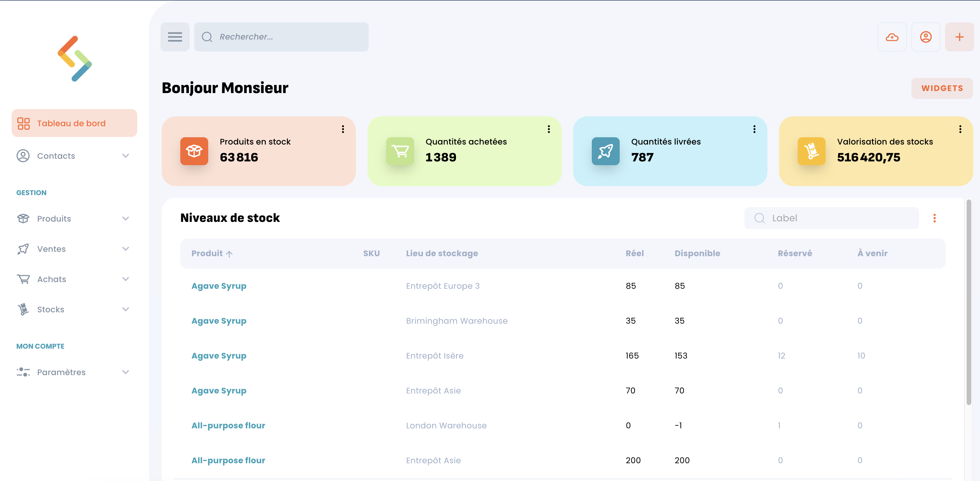Click the Disponible value -1

678,425
